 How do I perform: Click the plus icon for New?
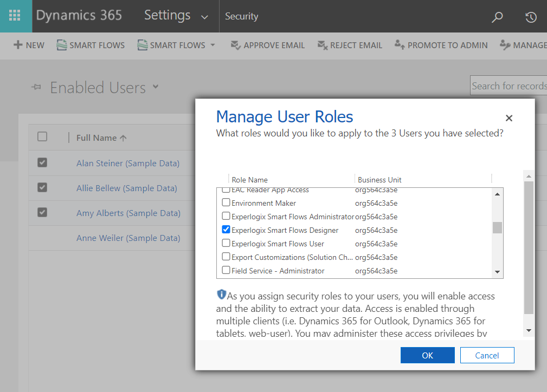point(18,45)
